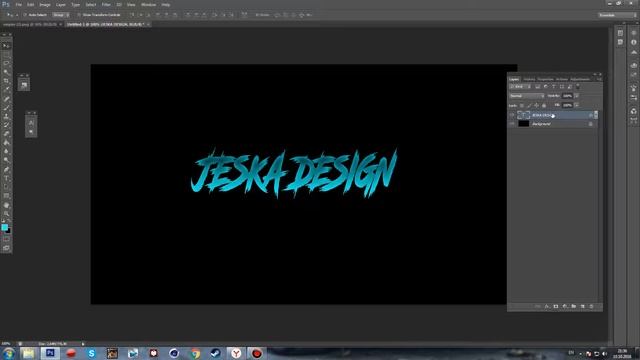Select the Crop tool
Viewport: 640px width, 360px height.
coord(6,81)
